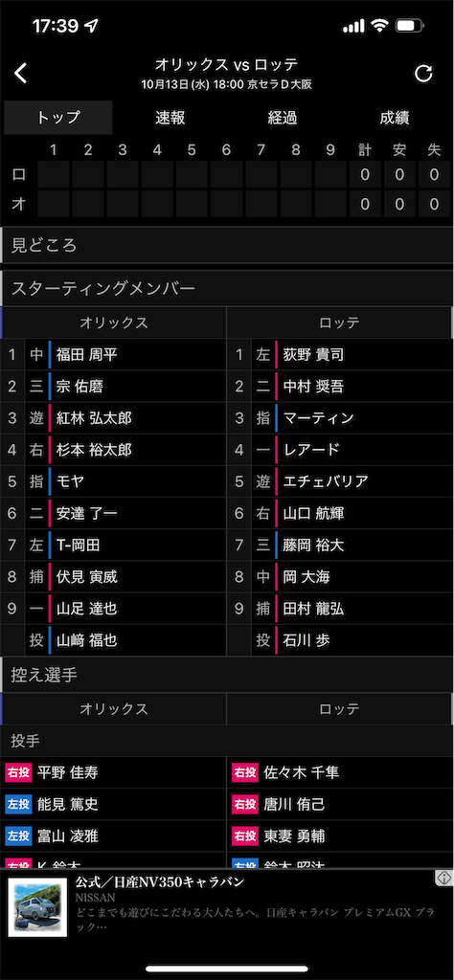The image size is (454, 980).
Task: Tap the ad info icon
Action: point(443,877)
